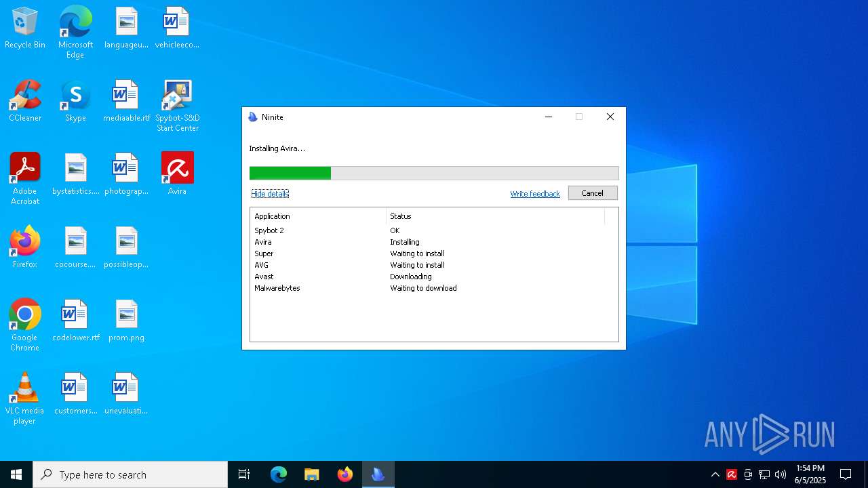Open Firefox from the taskbar

coord(345,474)
